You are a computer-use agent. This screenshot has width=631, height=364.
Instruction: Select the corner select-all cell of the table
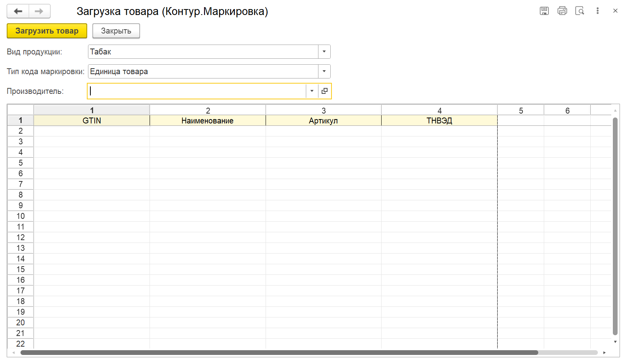coord(21,110)
